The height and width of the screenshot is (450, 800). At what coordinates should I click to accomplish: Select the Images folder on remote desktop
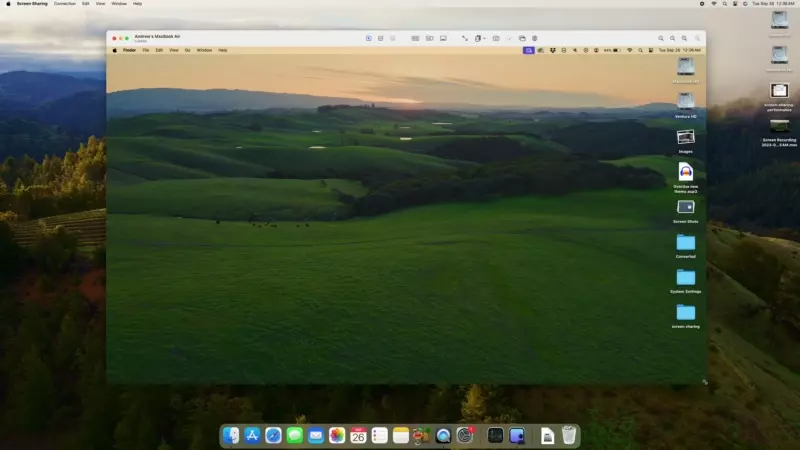pos(685,138)
